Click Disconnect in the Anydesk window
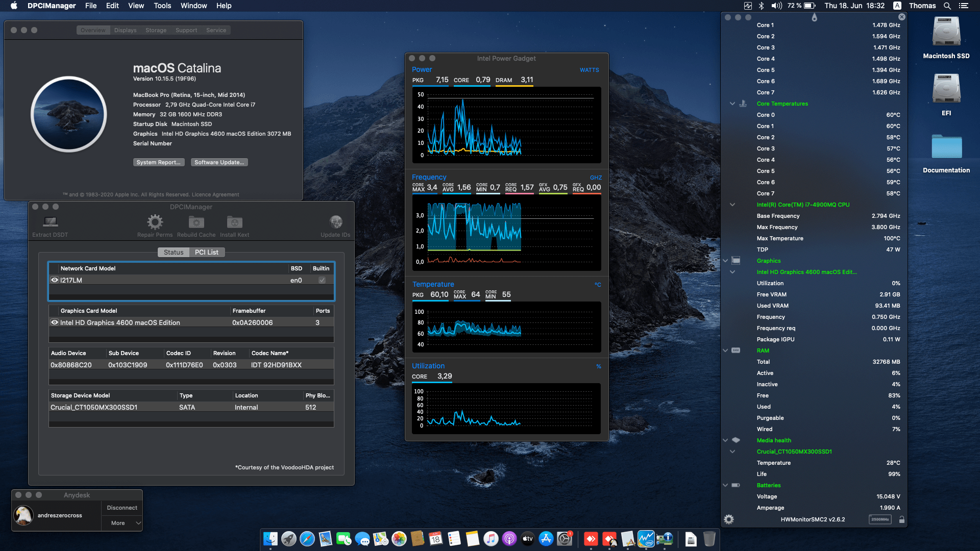 [122, 508]
